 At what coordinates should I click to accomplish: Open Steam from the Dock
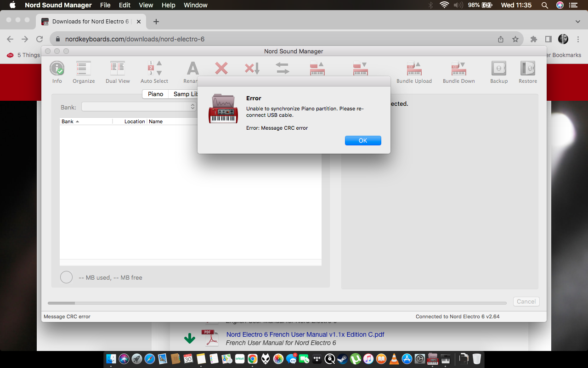(343, 359)
